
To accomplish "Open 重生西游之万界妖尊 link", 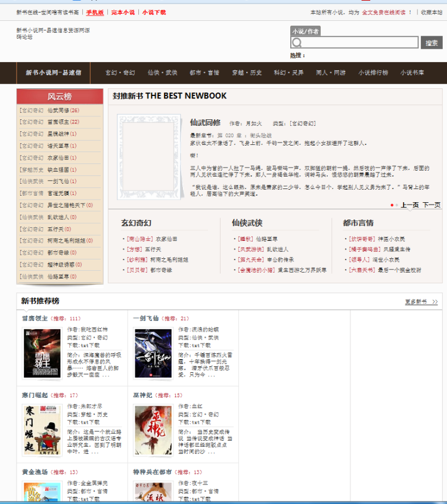I will tap(302, 270).
